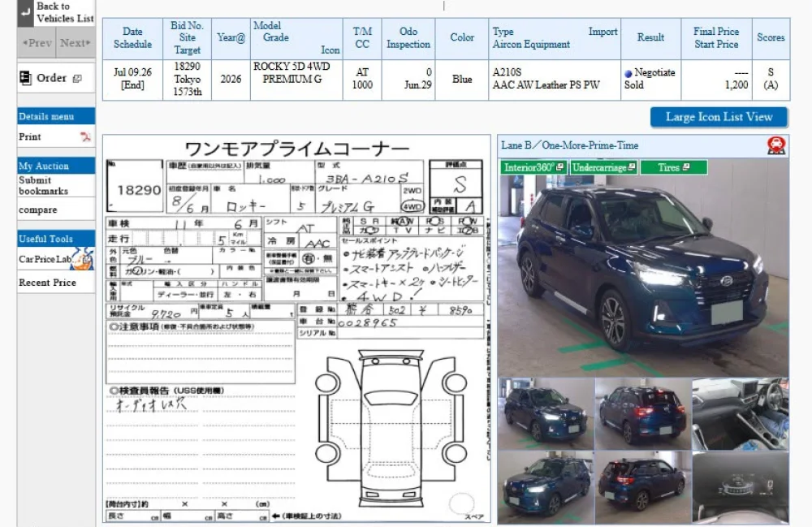The width and height of the screenshot is (812, 527).
Task: Select the 18290 Tokyo 1573th cell
Action: [187, 80]
